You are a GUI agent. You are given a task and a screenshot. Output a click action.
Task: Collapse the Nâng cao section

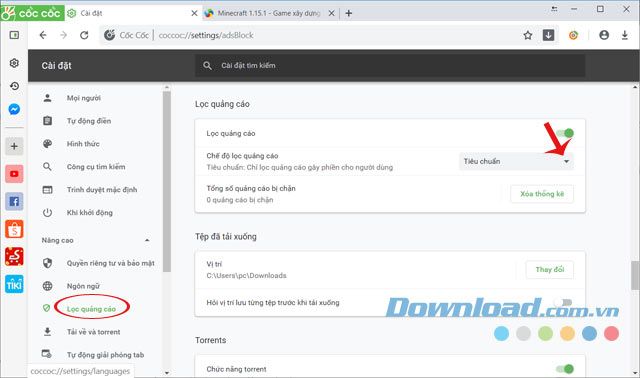click(147, 240)
